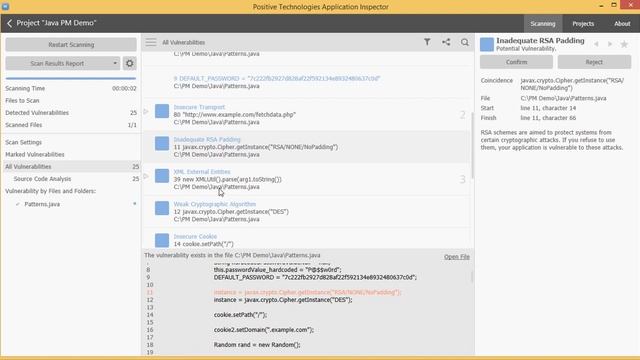The width and height of the screenshot is (640, 360).
Task: Click the Coincidence value in details panel
Action: pyautogui.click(x=572, y=84)
